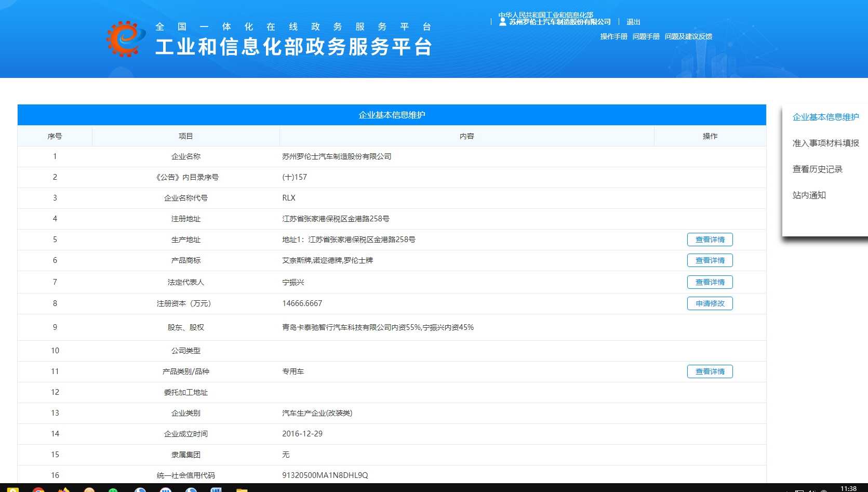
Task: Click company name 苏州罗伦士汽车制造股份有限公司 in header
Action: pyautogui.click(x=560, y=22)
